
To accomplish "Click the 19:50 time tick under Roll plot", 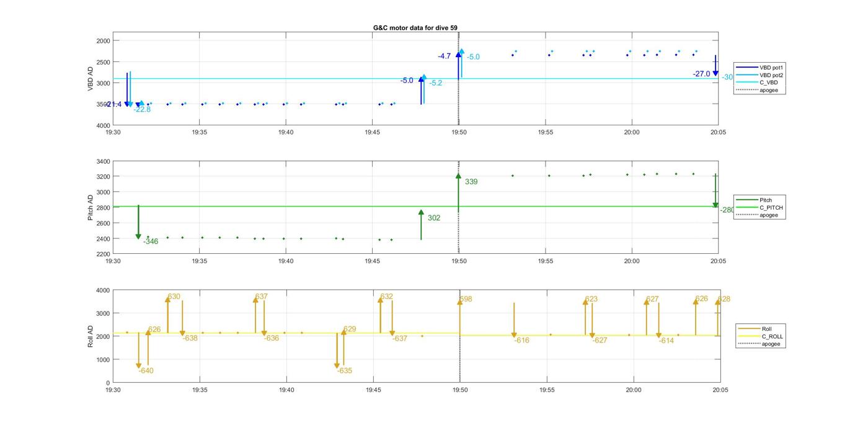I will tap(460, 390).
